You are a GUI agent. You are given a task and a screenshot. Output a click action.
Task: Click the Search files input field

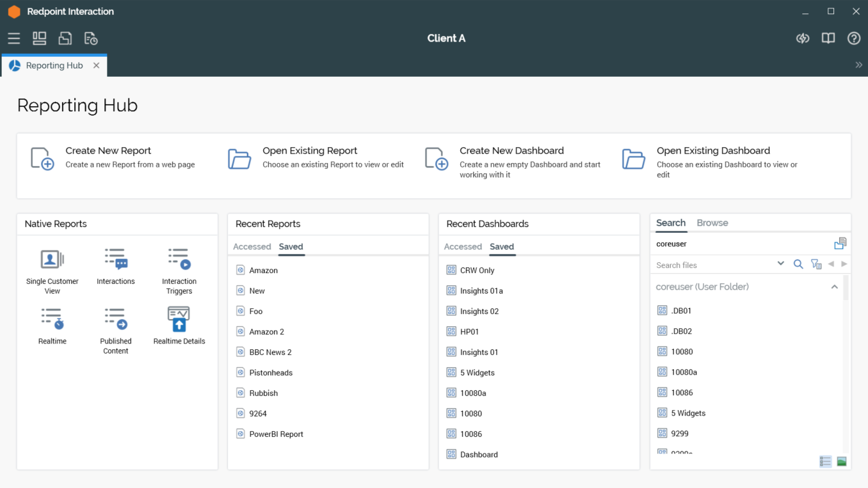714,265
